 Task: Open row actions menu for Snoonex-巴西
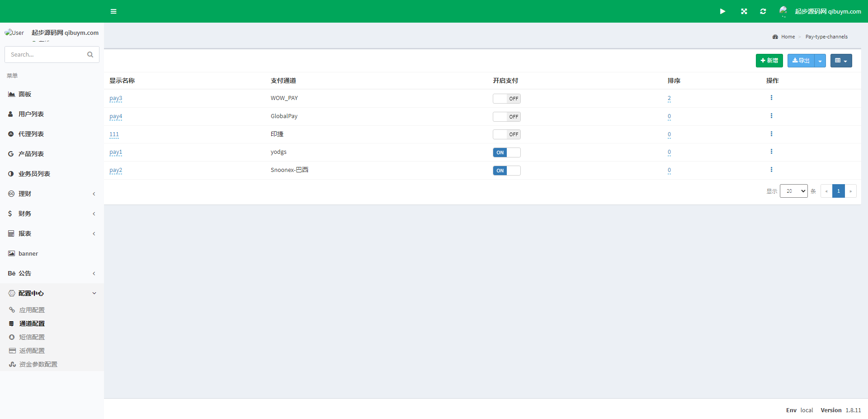click(771, 170)
